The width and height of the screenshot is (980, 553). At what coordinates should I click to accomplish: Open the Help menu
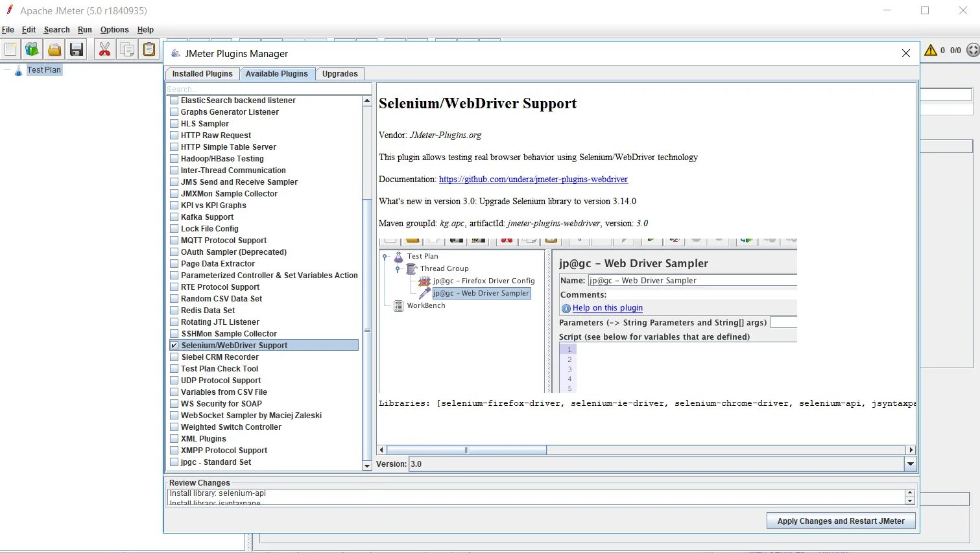145,30
